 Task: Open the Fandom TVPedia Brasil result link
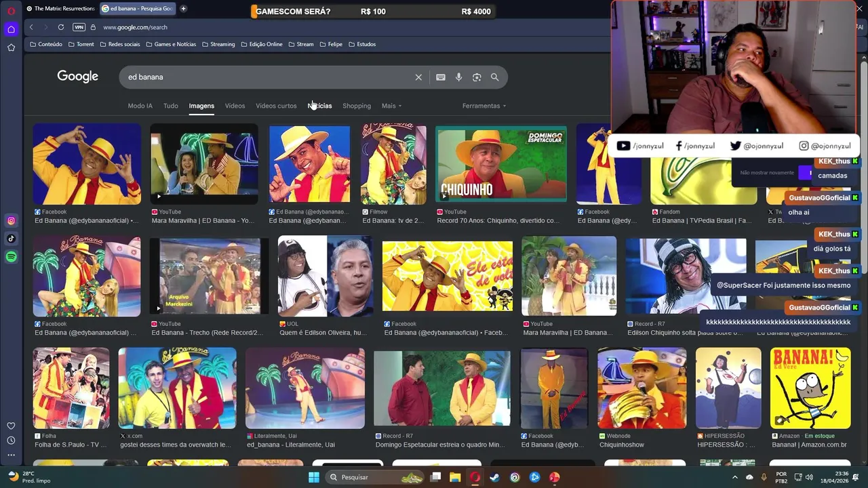coord(702,220)
